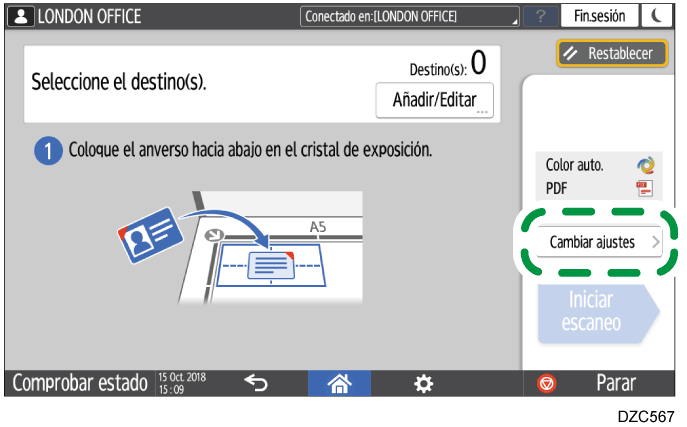This screenshot has height=427, width=687.
Task: Open help with the question mark button
Action: (x=540, y=17)
